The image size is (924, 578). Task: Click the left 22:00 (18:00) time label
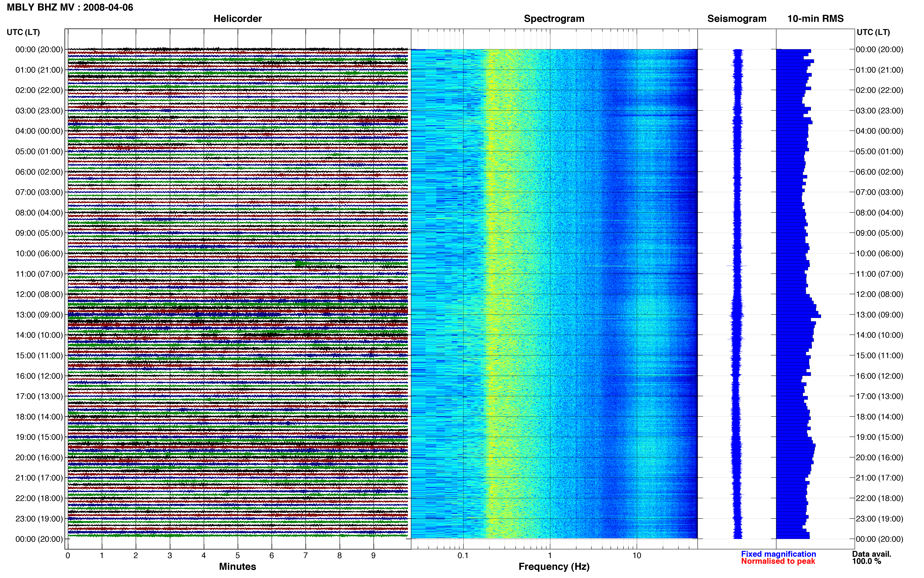[39, 498]
